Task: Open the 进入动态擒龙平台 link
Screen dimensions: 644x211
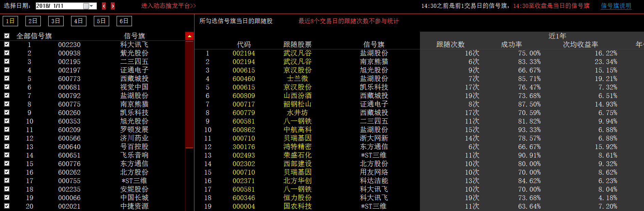Action: (168, 6)
